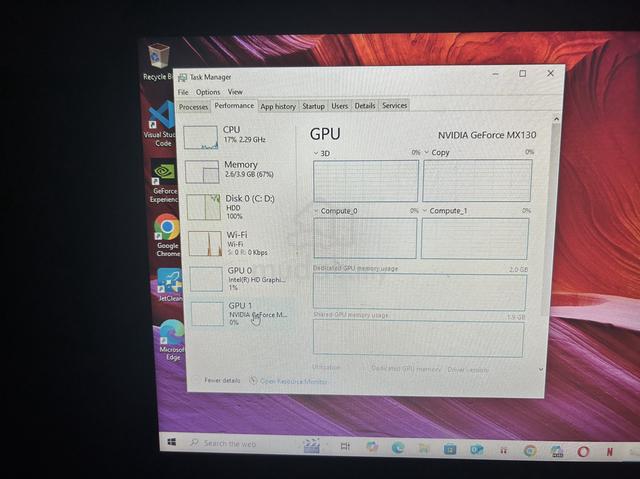This screenshot has height=479, width=640.
Task: Open Outlook from the taskbar
Action: 476,450
